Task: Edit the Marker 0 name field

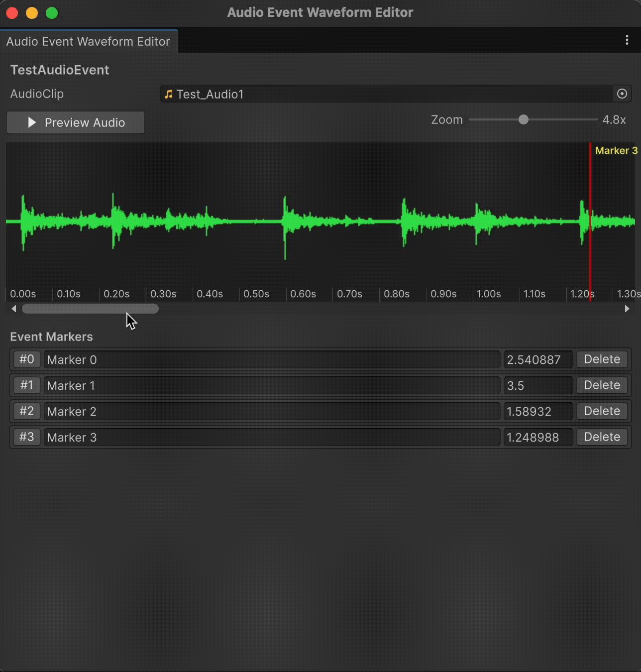Action: (272, 359)
